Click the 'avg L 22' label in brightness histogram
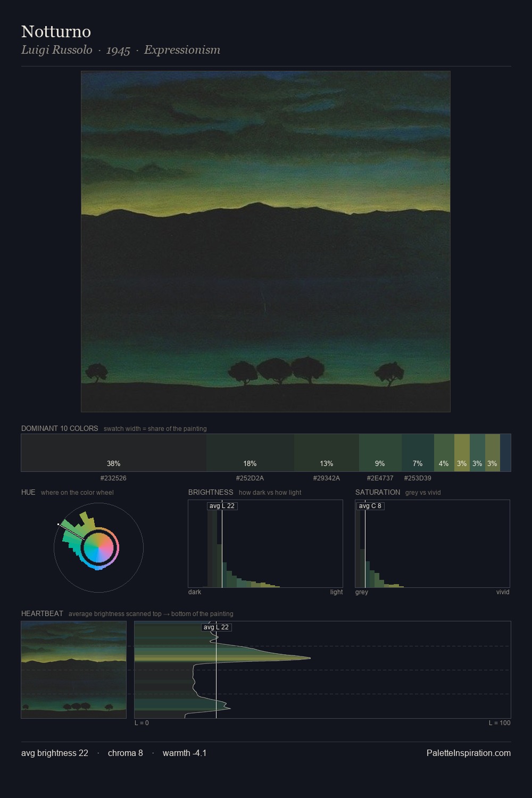Viewport: 532px width, 798px height. [x=222, y=506]
